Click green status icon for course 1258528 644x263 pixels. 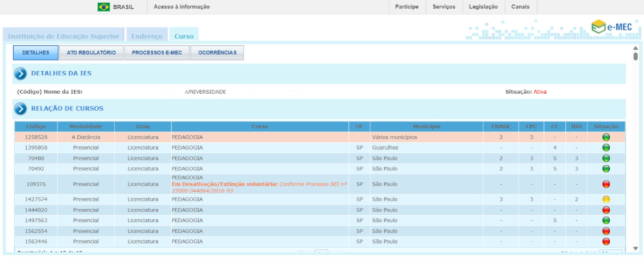click(606, 137)
